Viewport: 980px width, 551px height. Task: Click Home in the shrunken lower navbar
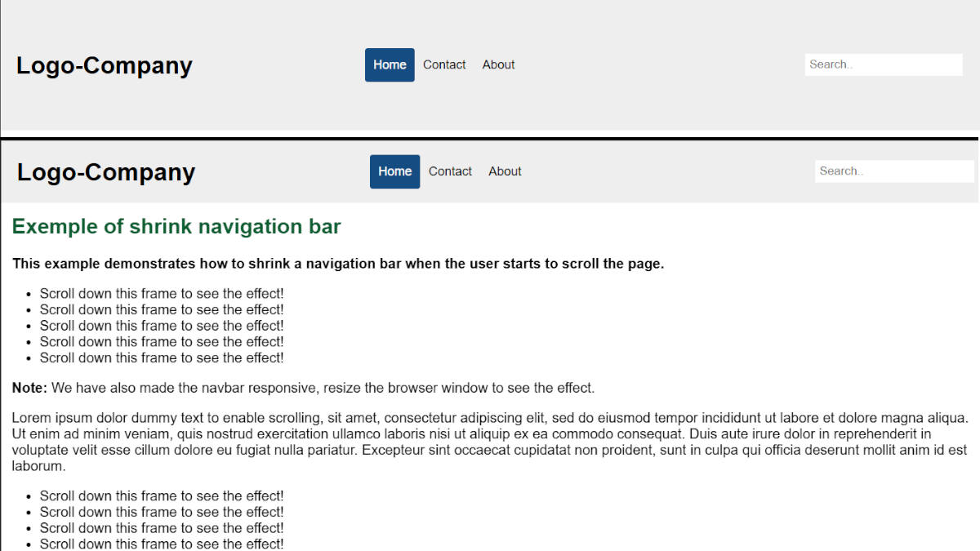(x=394, y=171)
